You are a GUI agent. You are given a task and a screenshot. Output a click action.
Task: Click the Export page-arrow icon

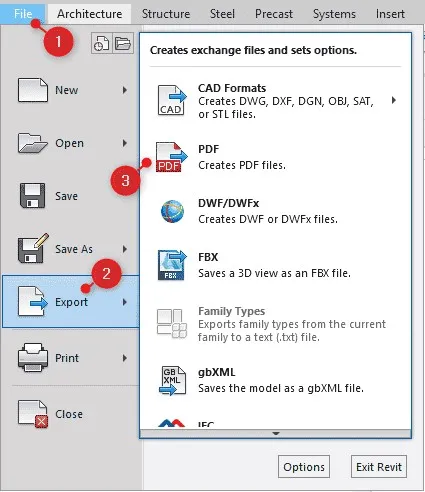pos(33,302)
